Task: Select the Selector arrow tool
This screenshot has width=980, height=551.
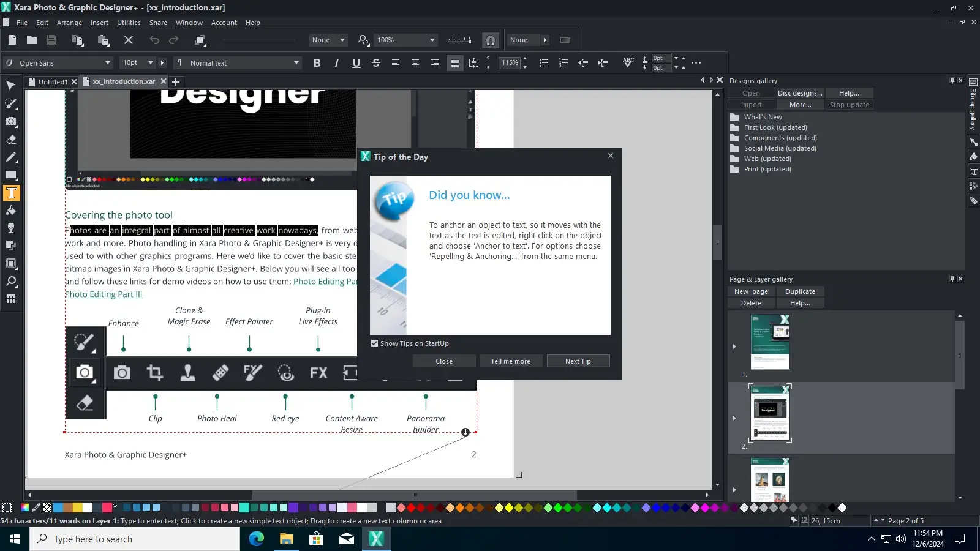Action: pyautogui.click(x=10, y=86)
